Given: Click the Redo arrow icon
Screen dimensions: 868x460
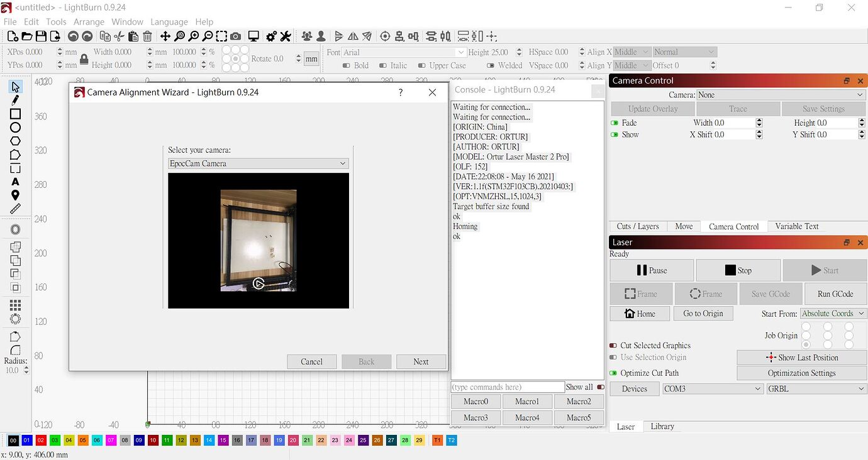Looking at the screenshot, I should [x=87, y=36].
